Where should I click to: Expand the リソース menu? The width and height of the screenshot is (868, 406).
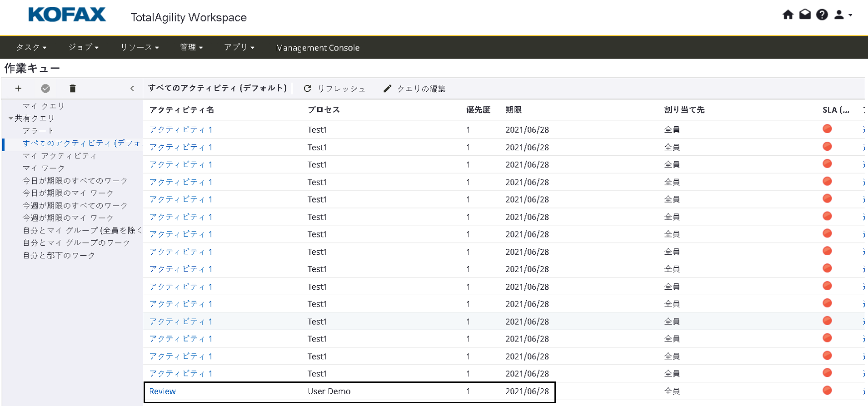point(140,48)
